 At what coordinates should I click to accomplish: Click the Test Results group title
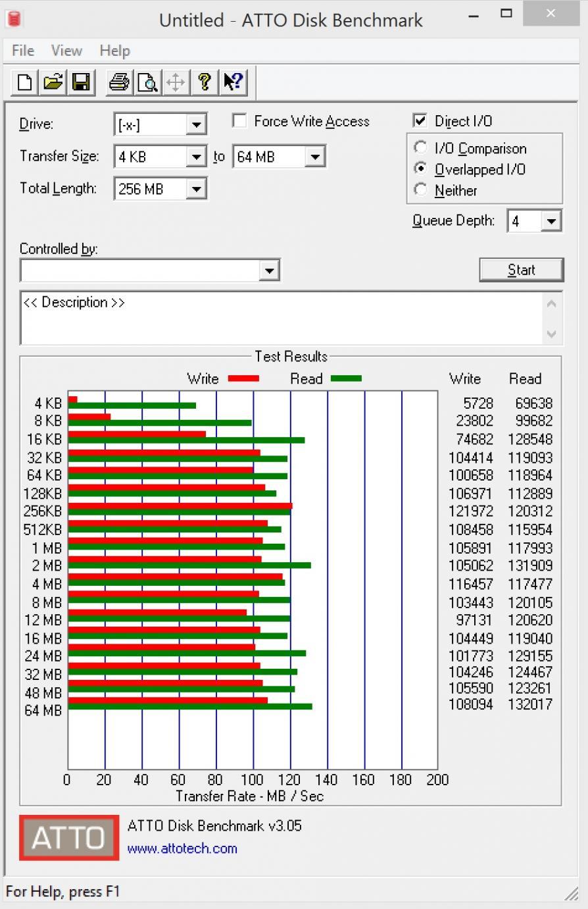pos(291,356)
